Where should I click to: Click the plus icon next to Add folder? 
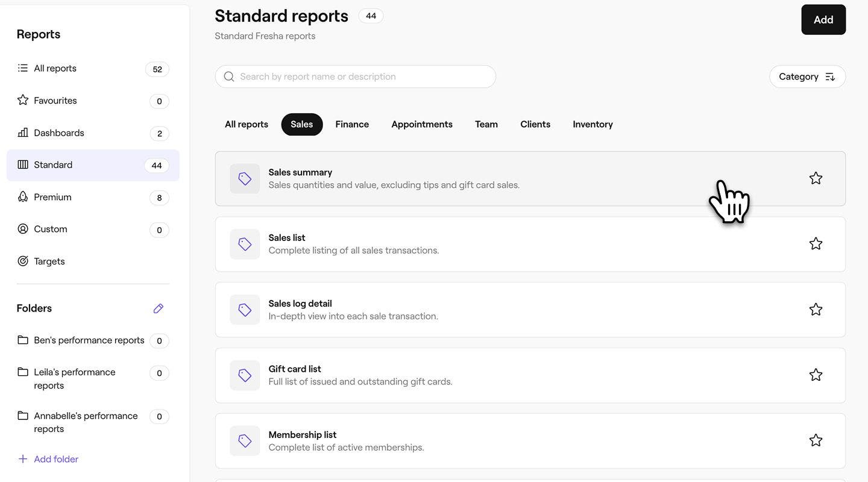click(23, 459)
